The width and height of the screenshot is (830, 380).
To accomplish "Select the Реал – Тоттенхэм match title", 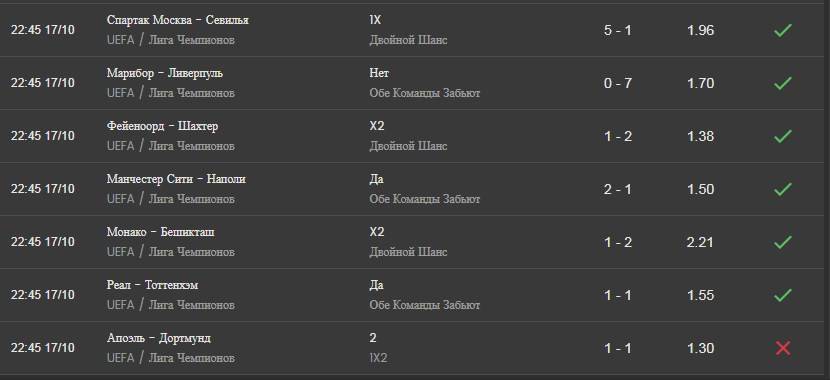I will (x=152, y=285).
